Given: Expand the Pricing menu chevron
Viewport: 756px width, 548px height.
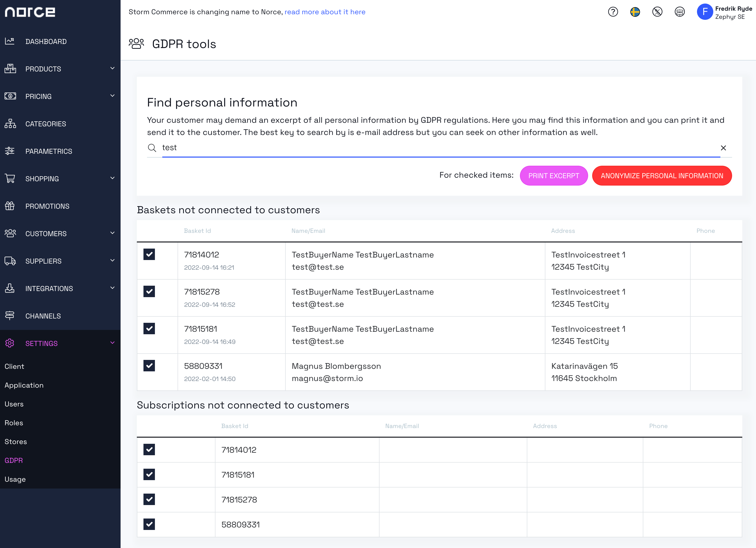Looking at the screenshot, I should click(112, 96).
